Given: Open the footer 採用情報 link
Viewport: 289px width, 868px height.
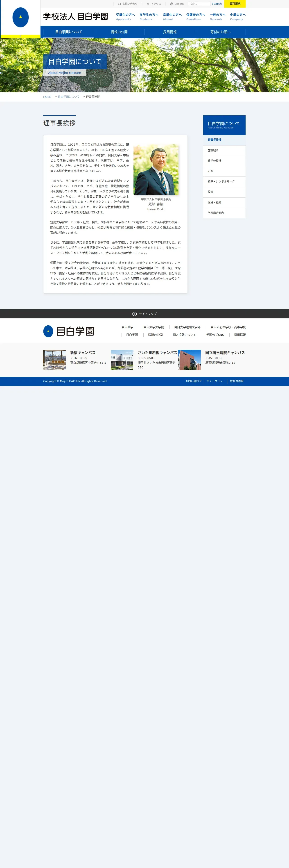Looking at the screenshot, I should [240, 335].
